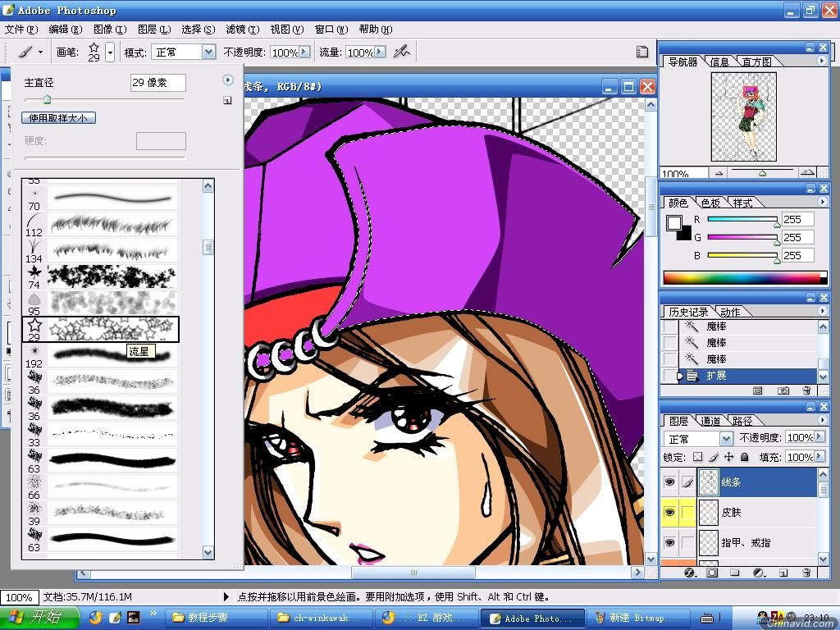The image size is (840, 630).
Task: Hide the 皮肤 layer
Action: (x=669, y=513)
